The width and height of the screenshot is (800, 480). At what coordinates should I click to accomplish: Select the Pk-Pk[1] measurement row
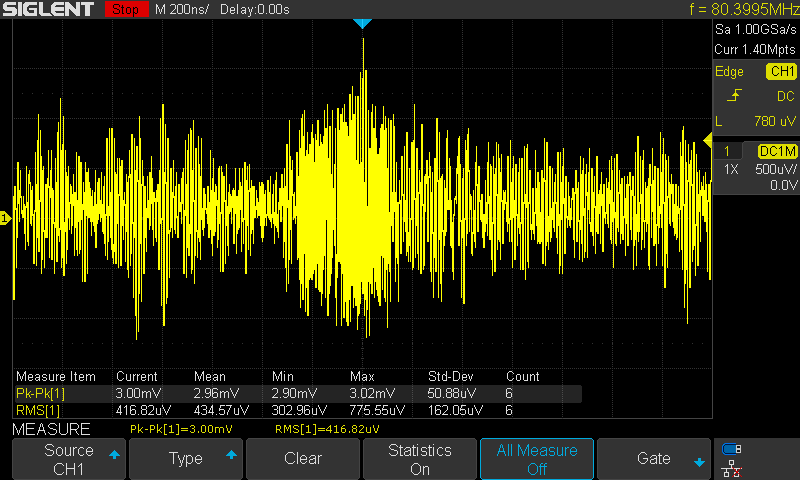297,394
